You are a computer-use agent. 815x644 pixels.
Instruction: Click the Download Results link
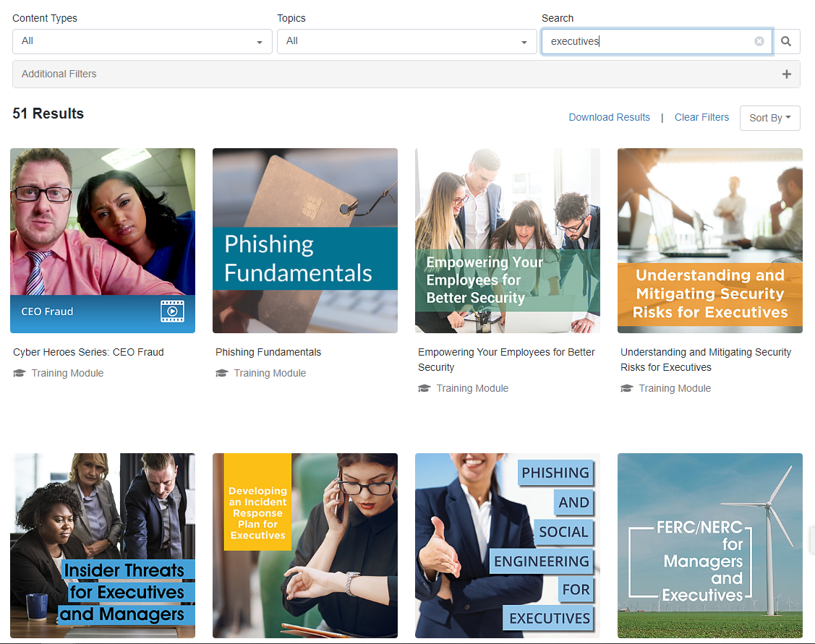click(609, 117)
